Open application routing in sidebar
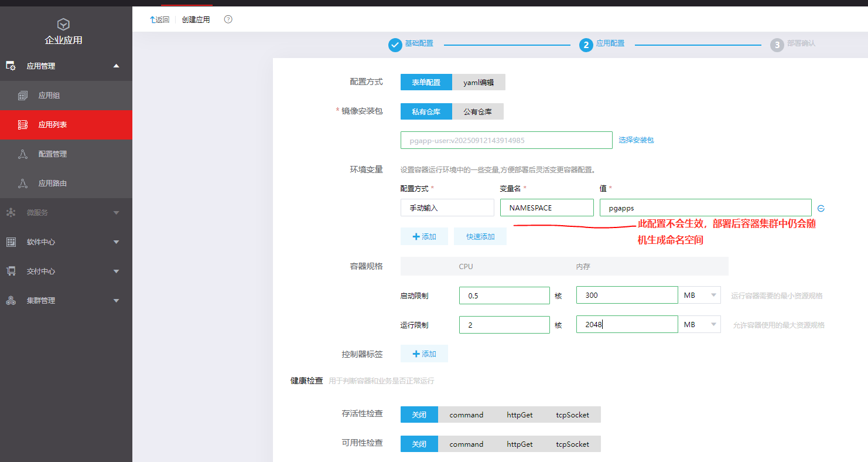Screen dimensions: 868x462 pyautogui.click(x=52, y=184)
